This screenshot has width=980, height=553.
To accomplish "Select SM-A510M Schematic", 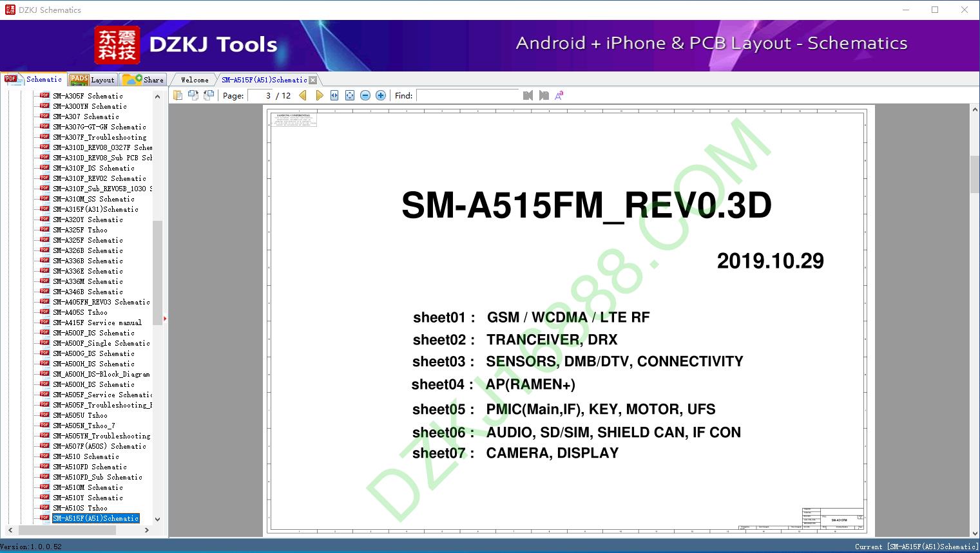I will tap(88, 487).
